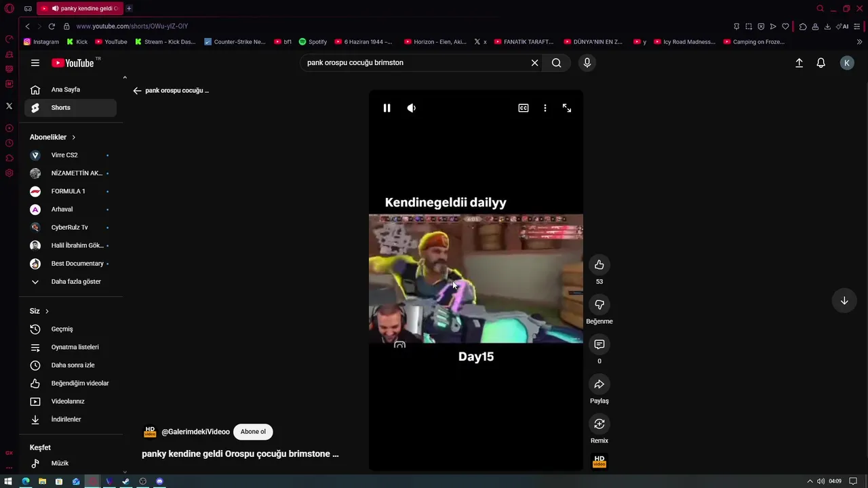This screenshot has width=868, height=488.
Task: Add page to favorites with heart icon
Action: coord(785,26)
